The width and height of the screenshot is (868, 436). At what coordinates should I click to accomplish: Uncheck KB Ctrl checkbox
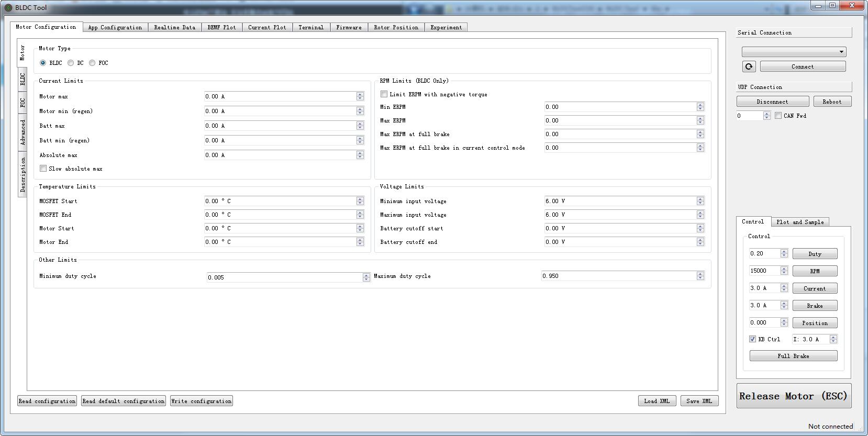pos(752,339)
